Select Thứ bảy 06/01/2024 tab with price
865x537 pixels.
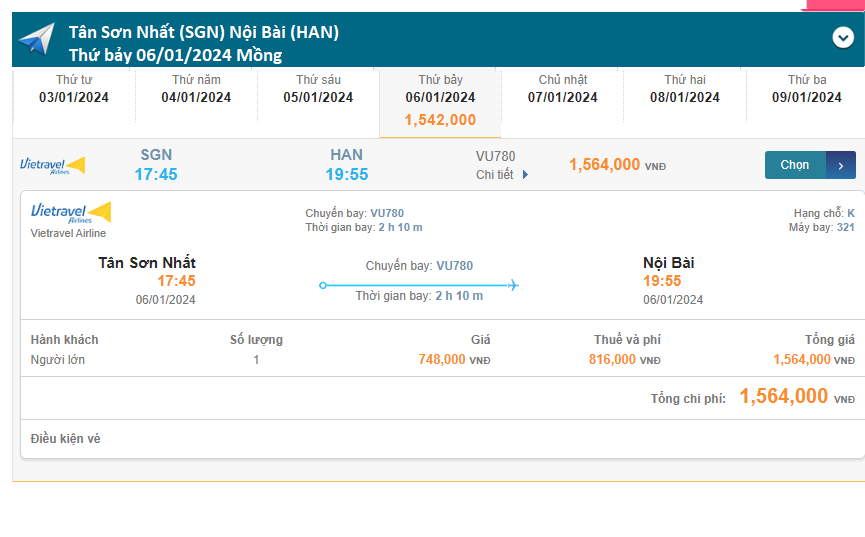[440, 100]
